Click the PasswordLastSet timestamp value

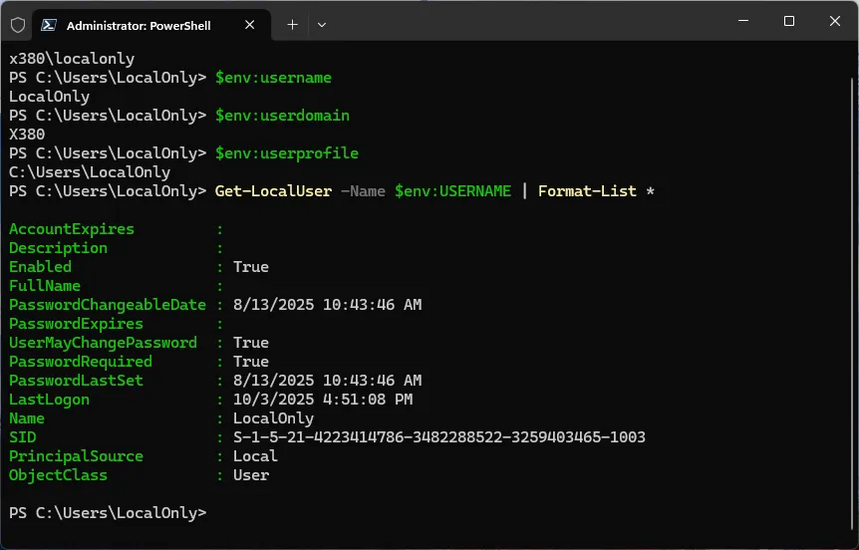[327, 380]
